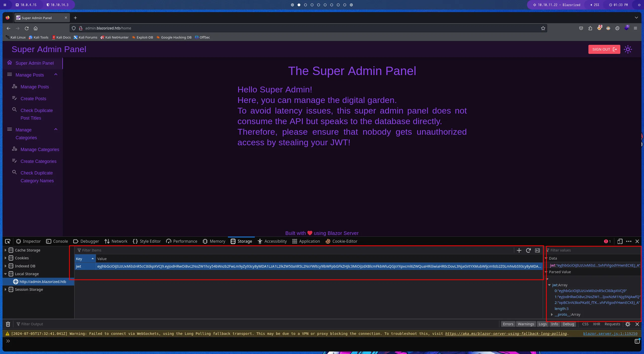Expand the Cookies storage tree
Viewport: 644px width, 354px height.
click(5, 258)
